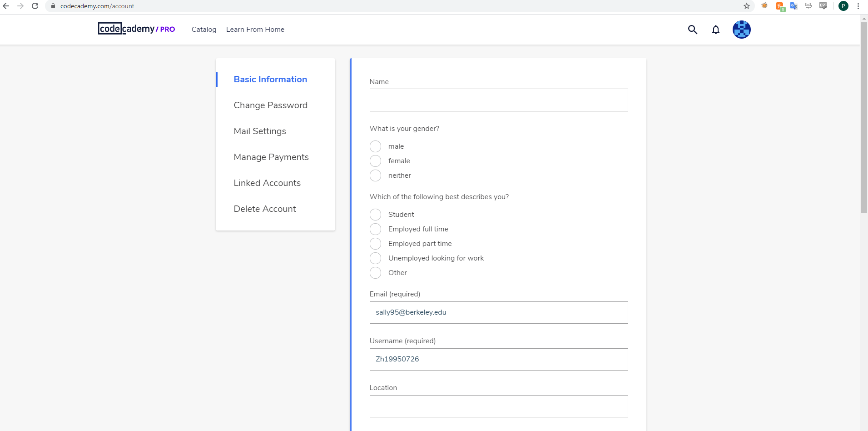Open the Basic Information tab
Screen dimensions: 868x431
click(x=270, y=79)
